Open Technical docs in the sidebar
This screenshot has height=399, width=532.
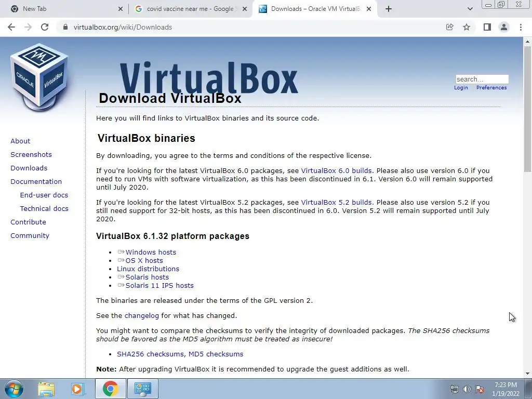click(44, 209)
